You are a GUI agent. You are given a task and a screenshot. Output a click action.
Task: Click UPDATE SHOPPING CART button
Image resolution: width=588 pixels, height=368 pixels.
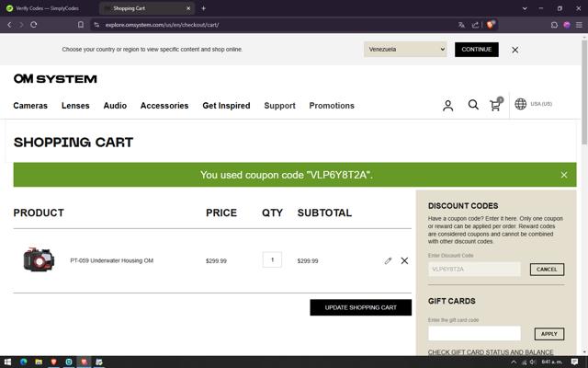coord(360,307)
